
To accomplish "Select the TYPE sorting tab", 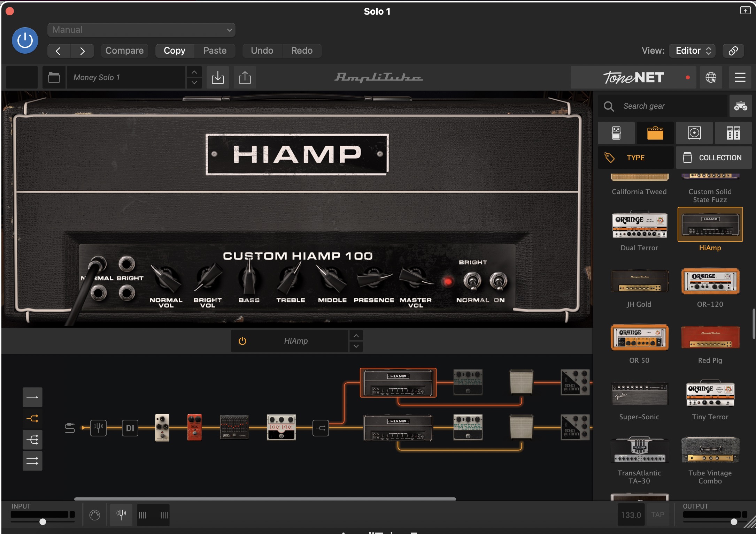I will [x=635, y=158].
